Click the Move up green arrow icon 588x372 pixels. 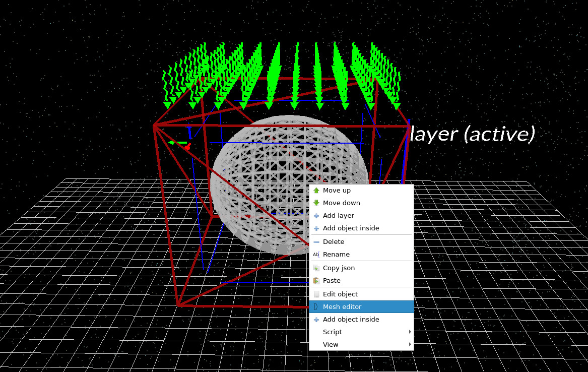point(316,190)
